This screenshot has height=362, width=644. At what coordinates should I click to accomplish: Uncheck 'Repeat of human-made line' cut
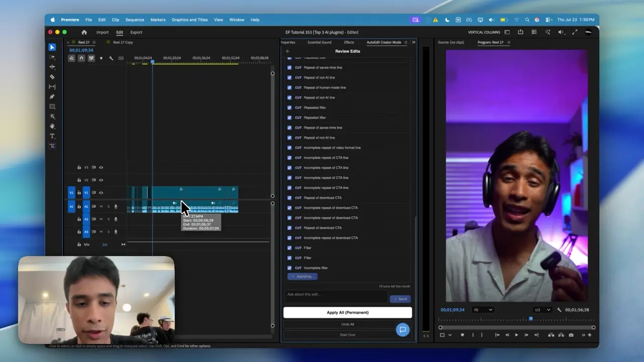(289, 87)
